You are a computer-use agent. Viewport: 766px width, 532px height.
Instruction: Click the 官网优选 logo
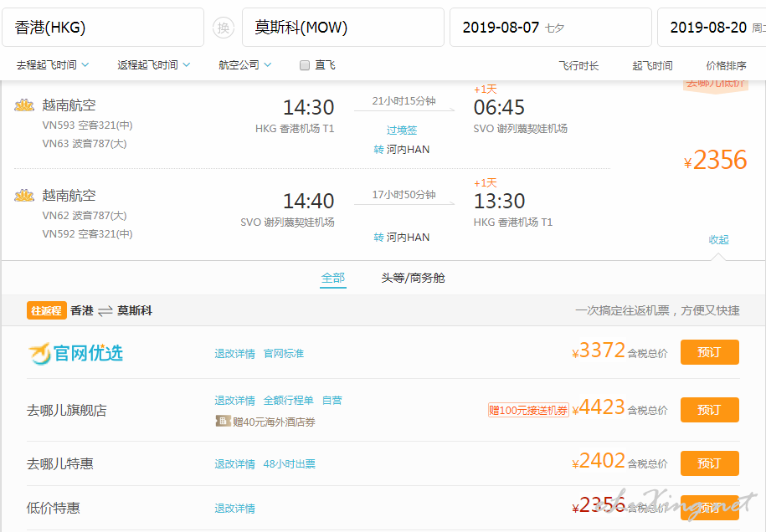[75, 353]
